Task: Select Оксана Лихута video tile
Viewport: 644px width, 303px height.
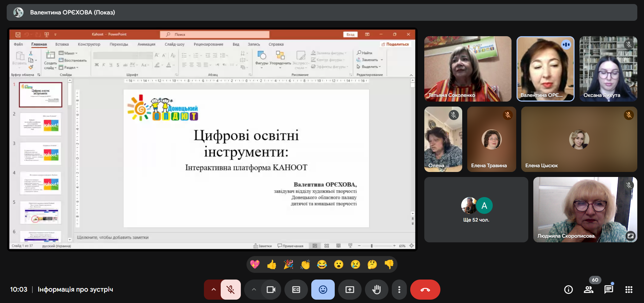Action: 608,69
